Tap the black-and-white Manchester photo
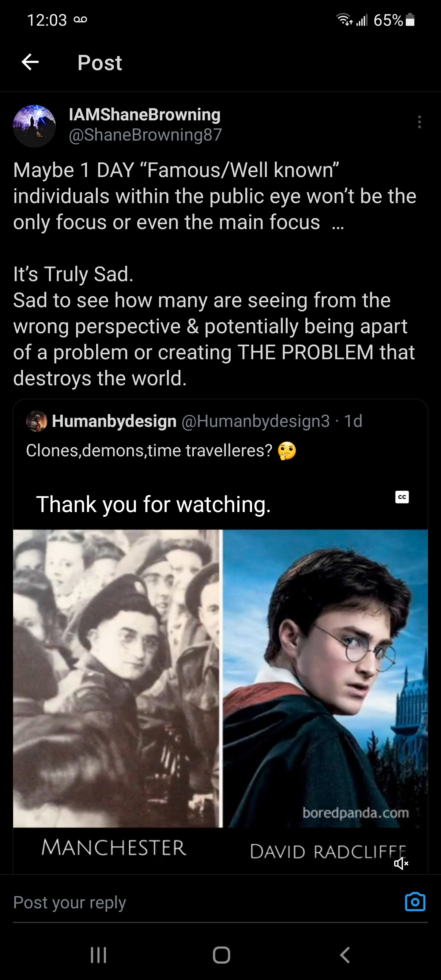 point(117,677)
